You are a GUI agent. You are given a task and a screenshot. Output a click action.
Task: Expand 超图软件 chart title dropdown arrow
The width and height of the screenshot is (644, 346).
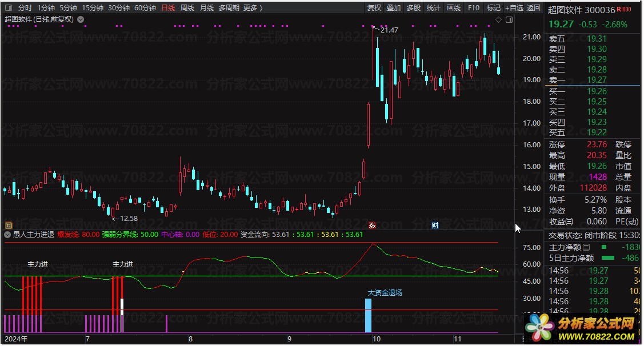[81, 19]
